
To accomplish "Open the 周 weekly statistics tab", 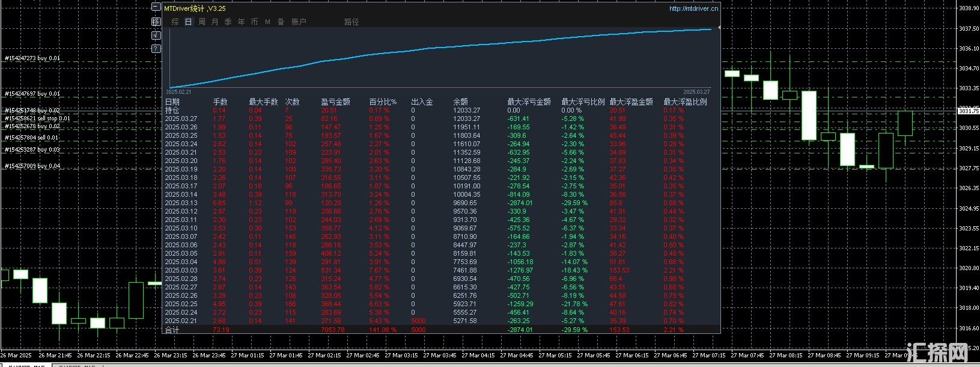I will click(x=202, y=22).
